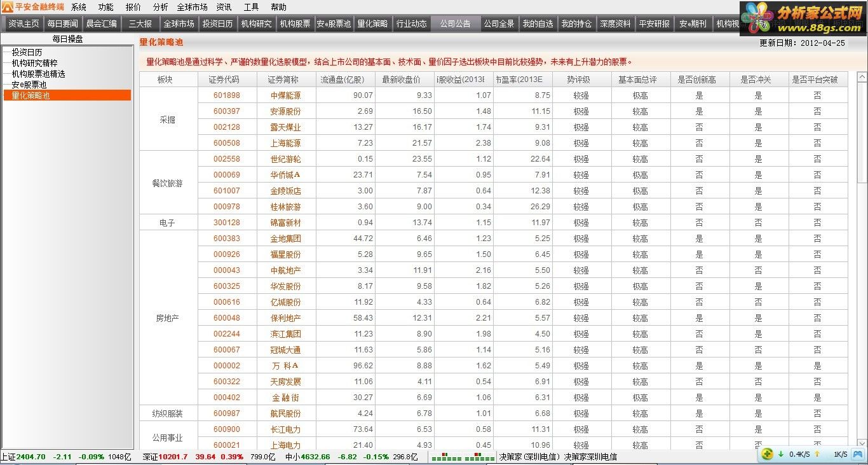Click the 上证 index value 2404.70

(31, 457)
